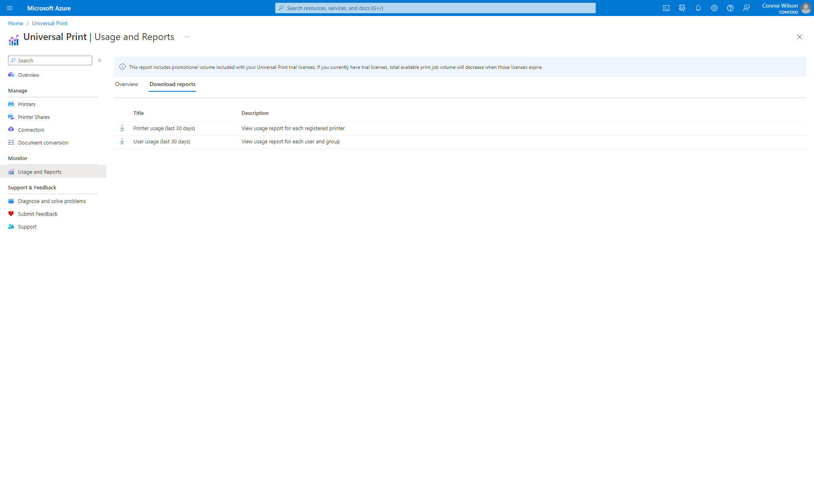814x504 pixels.
Task: Collapse the left navigation sidebar
Action: (x=100, y=60)
